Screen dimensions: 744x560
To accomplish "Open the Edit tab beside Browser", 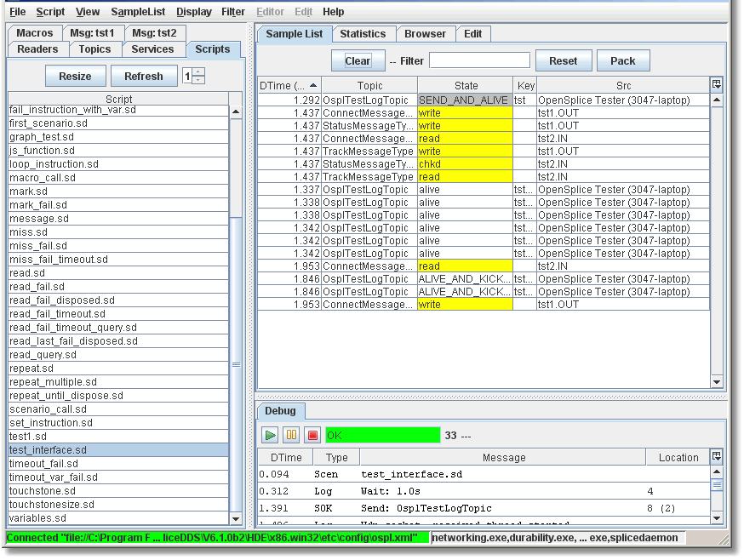I will tap(472, 34).
